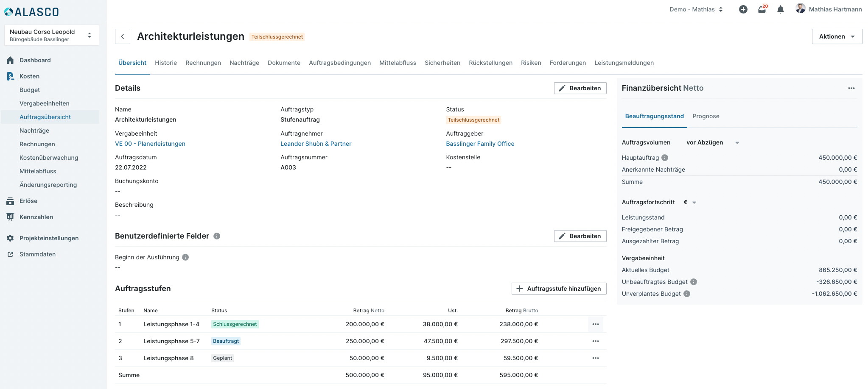Viewport: 868px width, 389px height.
Task: Open the Aktionen dropdown
Action: [x=837, y=36]
